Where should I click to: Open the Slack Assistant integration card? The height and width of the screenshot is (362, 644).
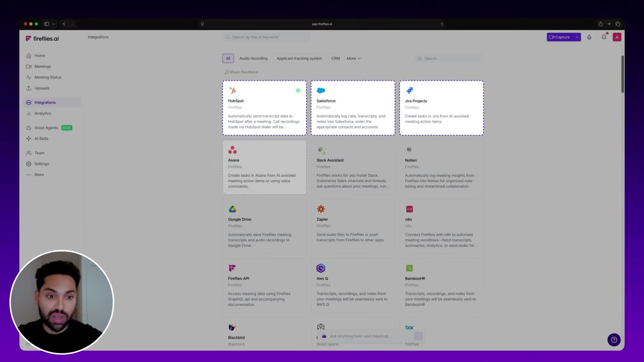click(x=353, y=167)
